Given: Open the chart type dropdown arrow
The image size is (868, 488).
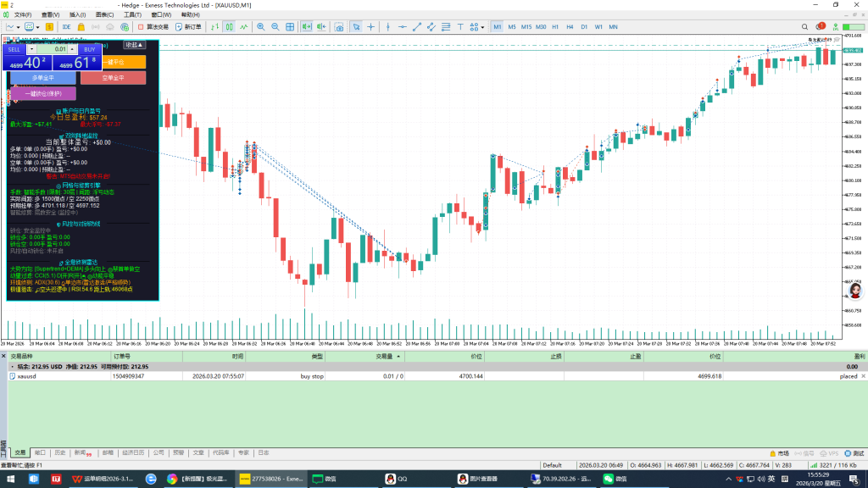Looking at the screenshot, I should pyautogui.click(x=19, y=27).
